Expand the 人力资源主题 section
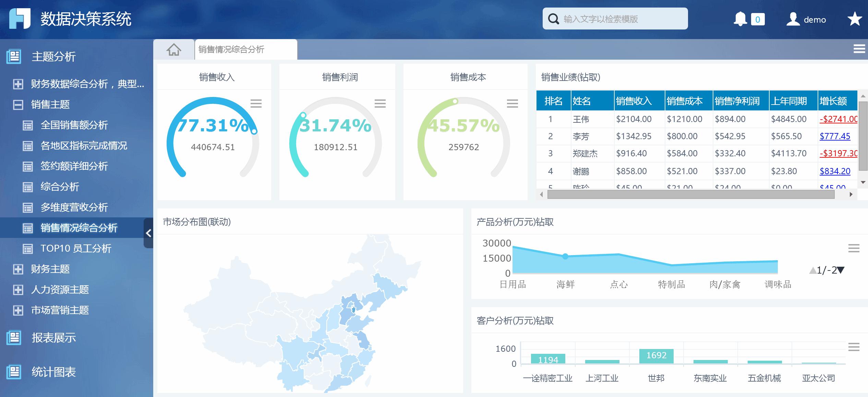This screenshot has height=397, width=868. (x=19, y=290)
